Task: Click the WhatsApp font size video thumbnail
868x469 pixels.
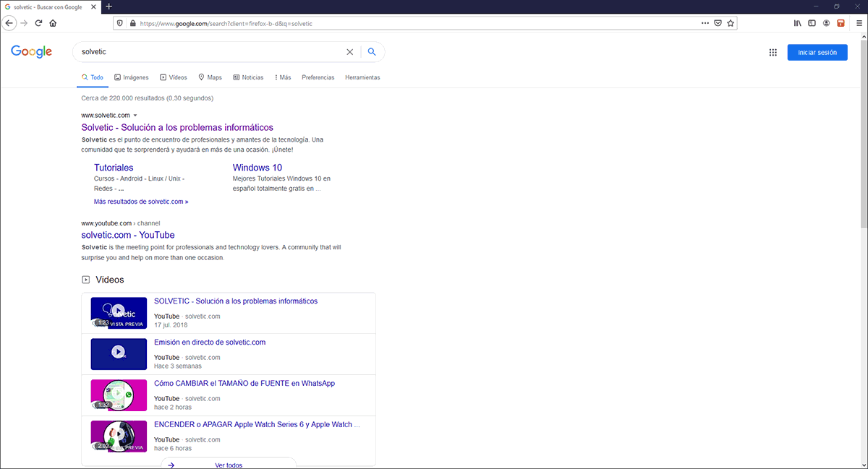Action: (x=119, y=395)
